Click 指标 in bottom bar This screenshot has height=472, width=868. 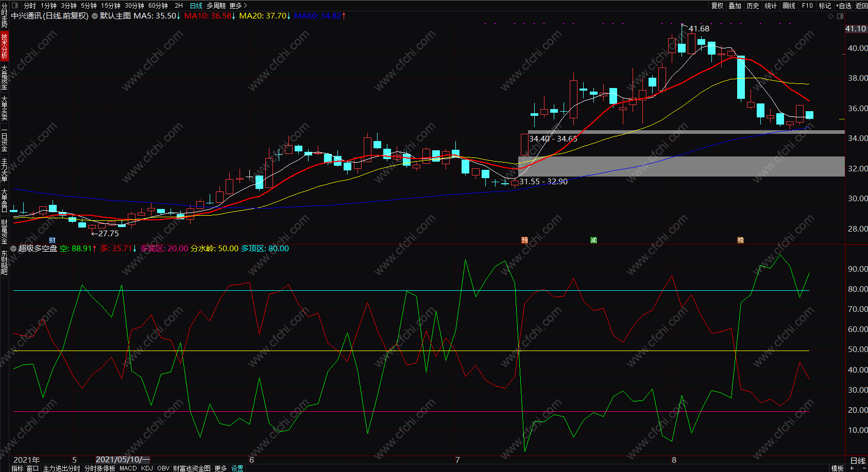point(18,468)
